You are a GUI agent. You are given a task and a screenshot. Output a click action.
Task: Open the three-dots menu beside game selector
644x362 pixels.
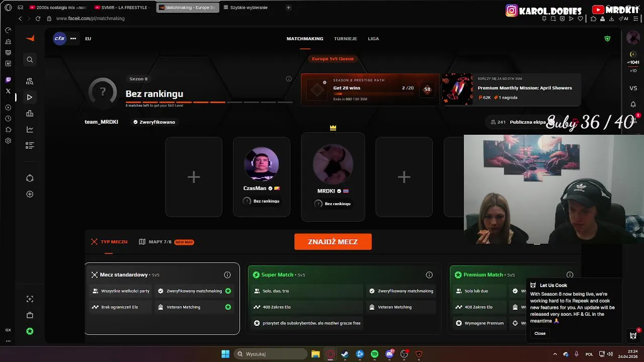tap(73, 38)
